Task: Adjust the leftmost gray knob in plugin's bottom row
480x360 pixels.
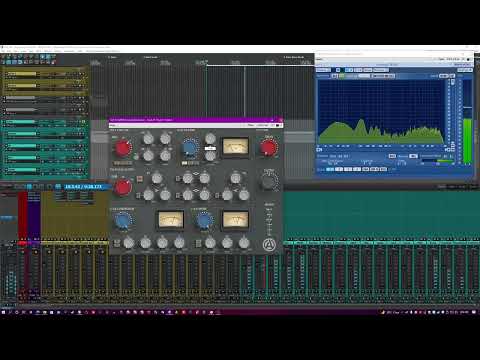Action: (x=129, y=243)
